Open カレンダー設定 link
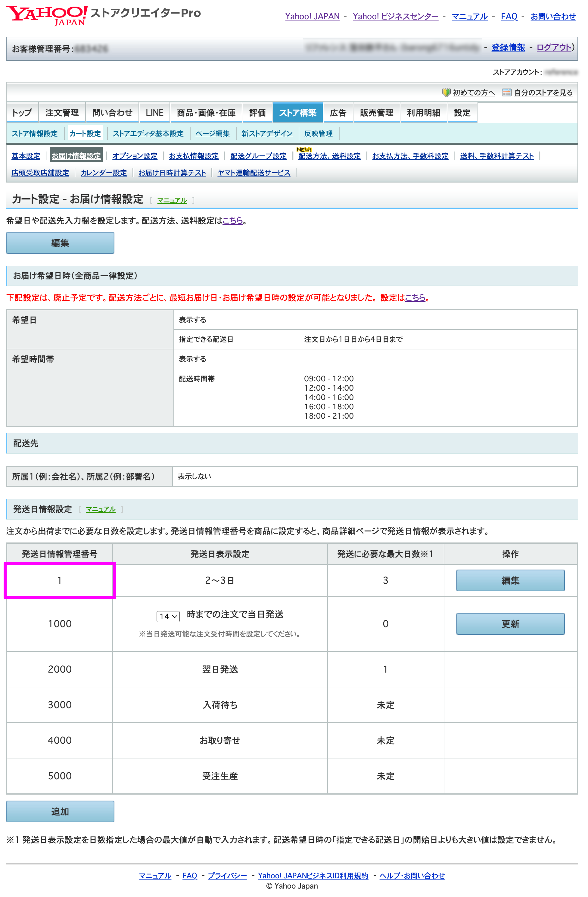588x897 pixels. coord(104,173)
